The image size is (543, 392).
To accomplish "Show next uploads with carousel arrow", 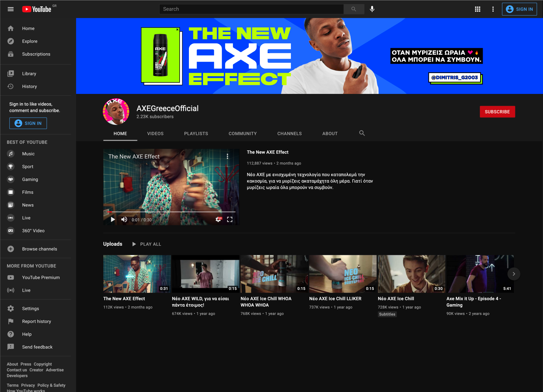I will point(513,274).
